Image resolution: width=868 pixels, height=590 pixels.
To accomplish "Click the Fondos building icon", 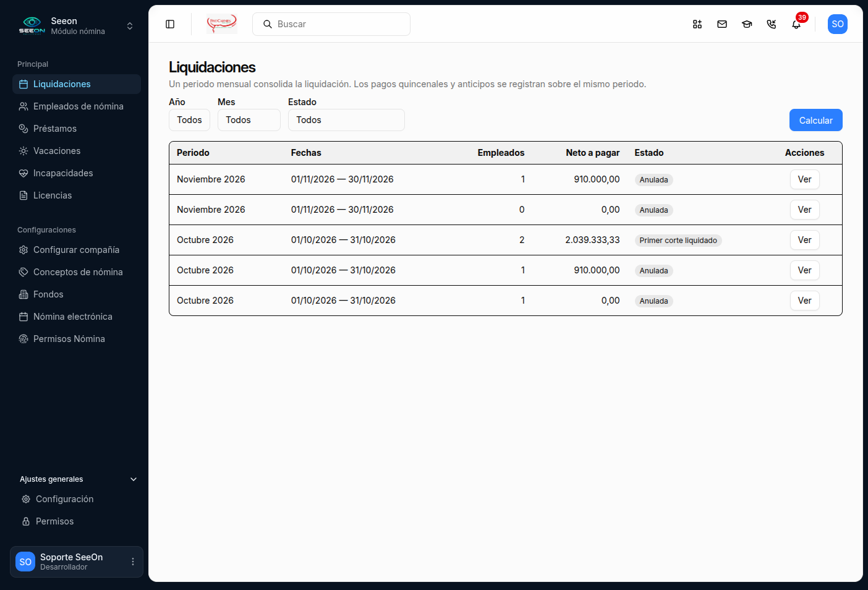I will [x=23, y=294].
